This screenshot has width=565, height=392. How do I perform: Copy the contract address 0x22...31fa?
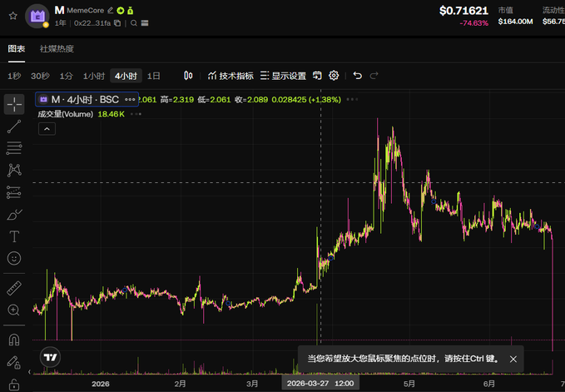click(x=117, y=23)
